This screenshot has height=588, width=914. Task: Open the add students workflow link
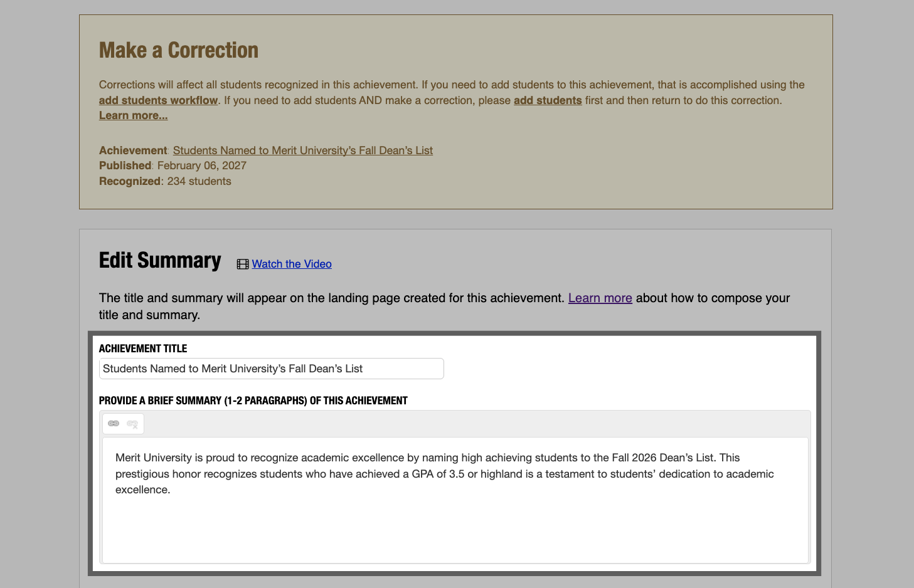point(157,100)
